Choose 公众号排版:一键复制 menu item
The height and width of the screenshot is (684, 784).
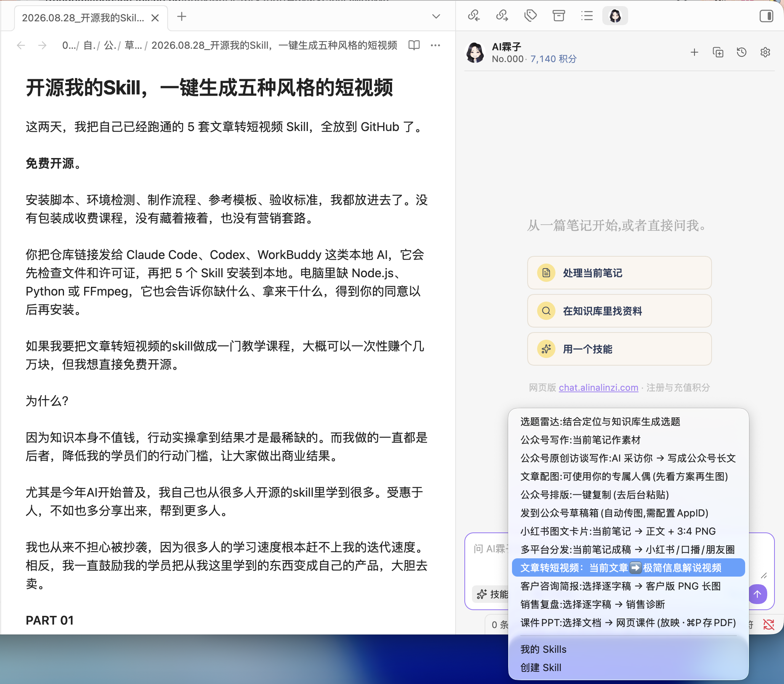628,495
